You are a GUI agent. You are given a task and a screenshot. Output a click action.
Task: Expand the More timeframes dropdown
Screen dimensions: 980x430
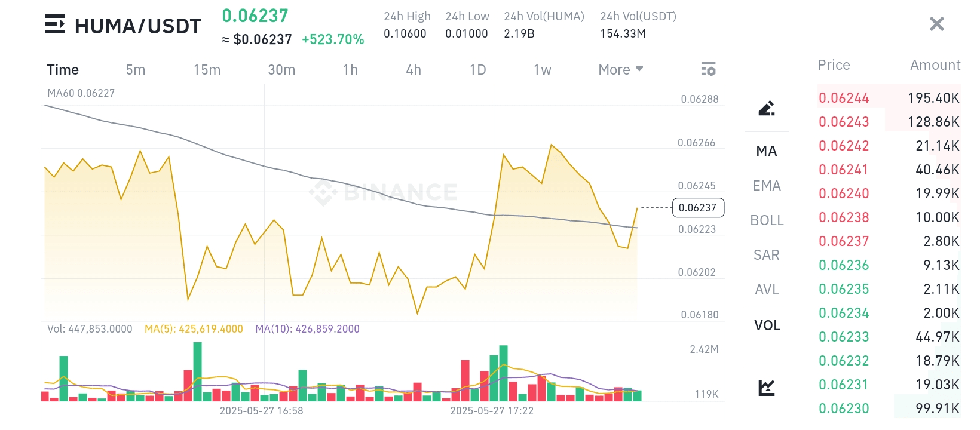(620, 70)
